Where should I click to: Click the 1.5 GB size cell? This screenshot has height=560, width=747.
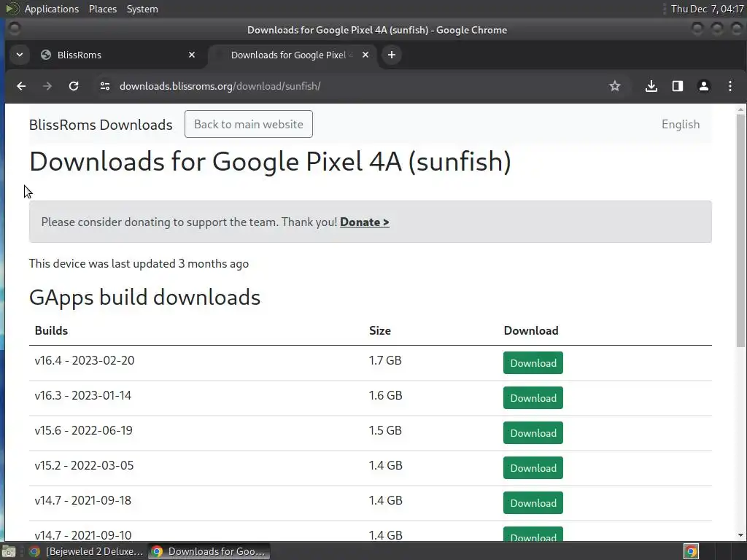[x=385, y=430]
